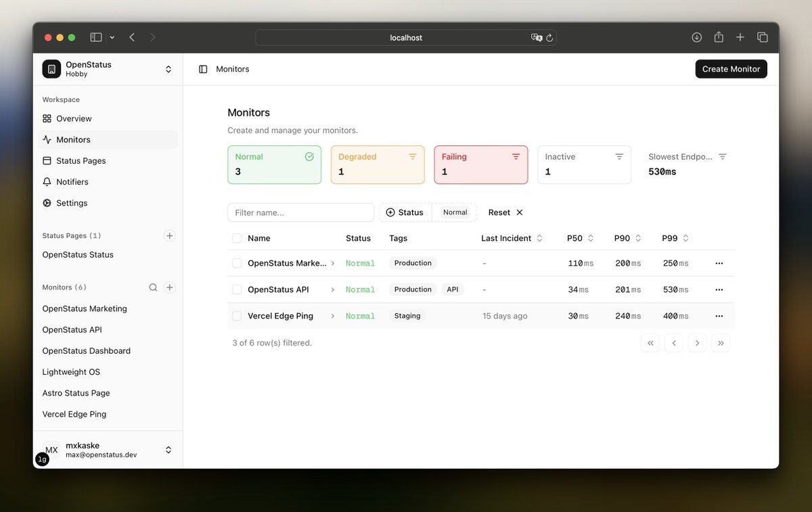Reset the applied filters
The image size is (812, 512).
[505, 212]
